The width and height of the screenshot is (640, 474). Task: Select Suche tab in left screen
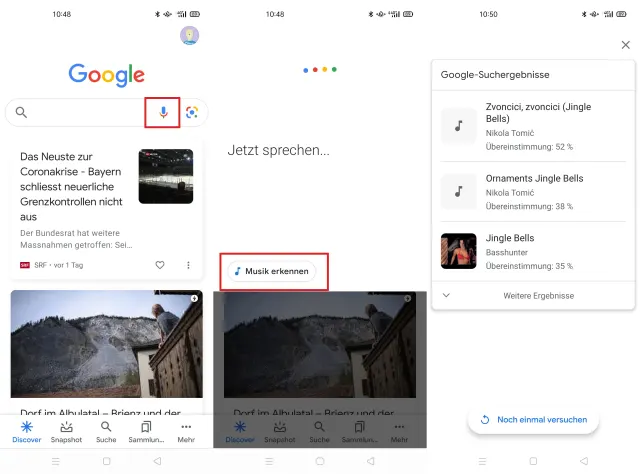[x=106, y=432]
